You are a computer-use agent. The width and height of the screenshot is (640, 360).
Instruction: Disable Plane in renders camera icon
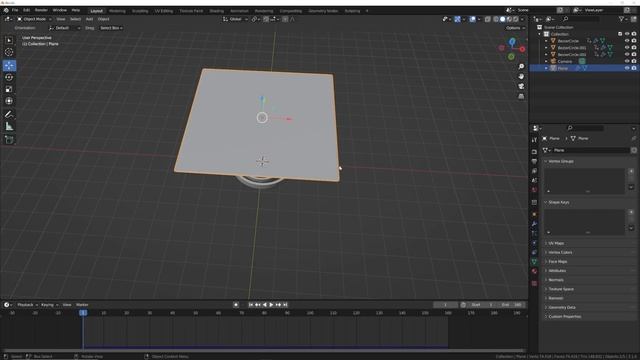click(x=634, y=68)
